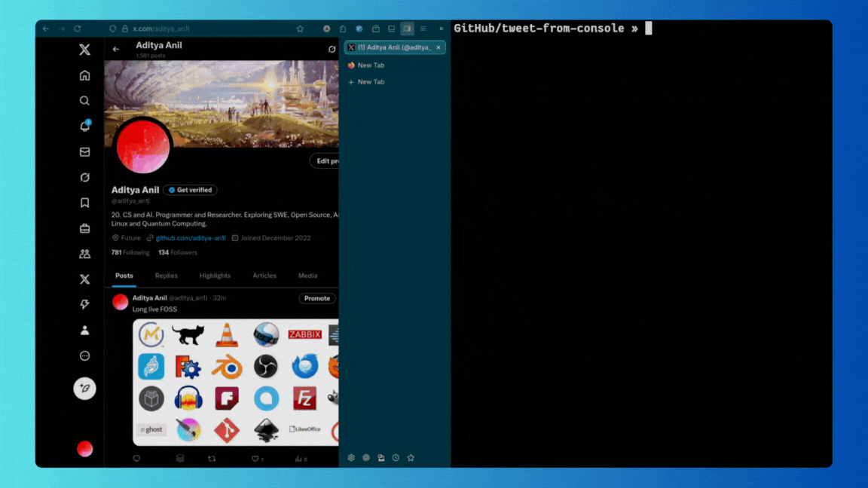Click round account icon in browser toolbar
The height and width of the screenshot is (488, 868).
pyautogui.click(x=326, y=29)
